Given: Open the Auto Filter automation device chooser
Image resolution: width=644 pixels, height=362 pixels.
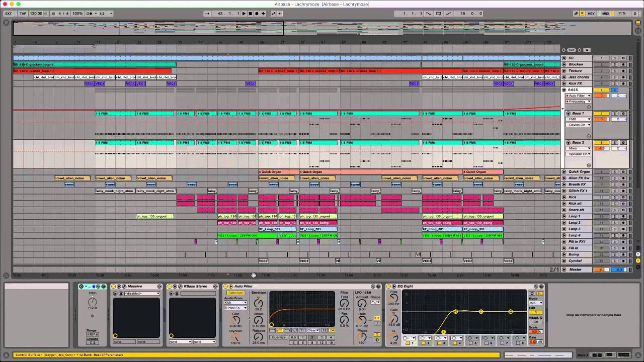Looking at the screenshot, I should (x=578, y=96).
